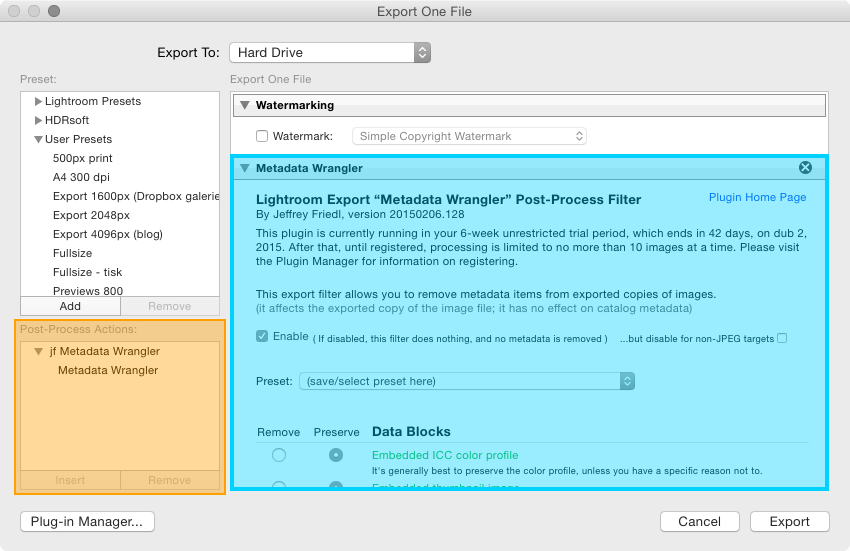Collapse the User Presets folder
This screenshot has width=850, height=551.
click(38, 139)
